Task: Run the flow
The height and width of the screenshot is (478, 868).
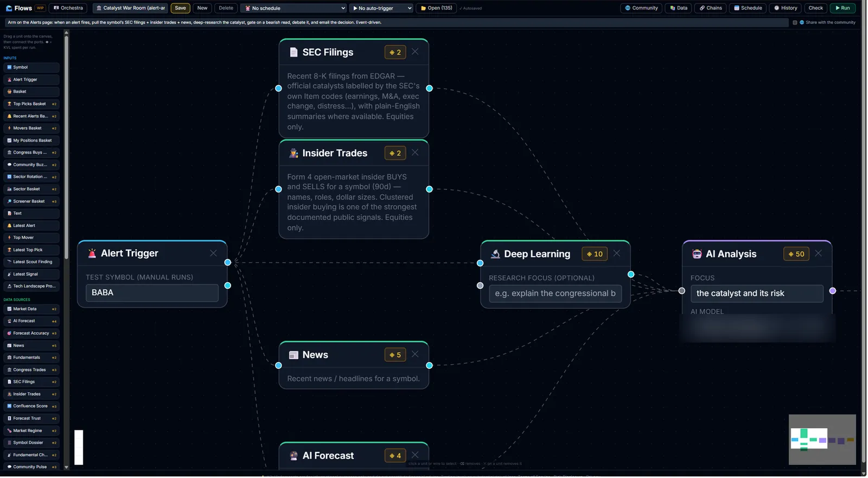Action: coord(843,8)
